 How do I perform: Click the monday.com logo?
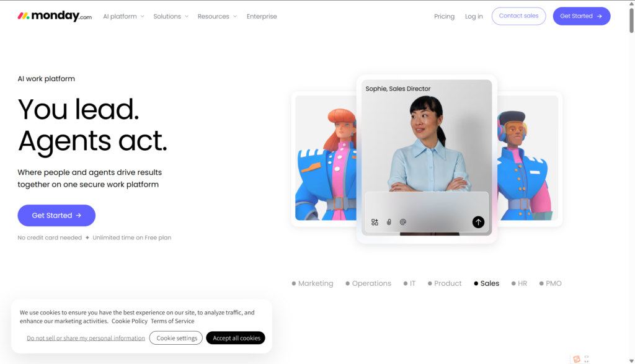(55, 16)
